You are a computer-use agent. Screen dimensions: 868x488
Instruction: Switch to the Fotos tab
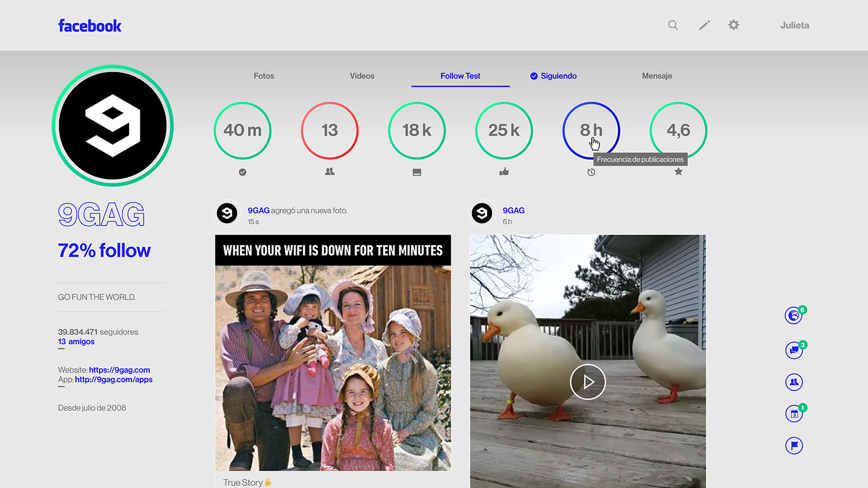(x=264, y=76)
